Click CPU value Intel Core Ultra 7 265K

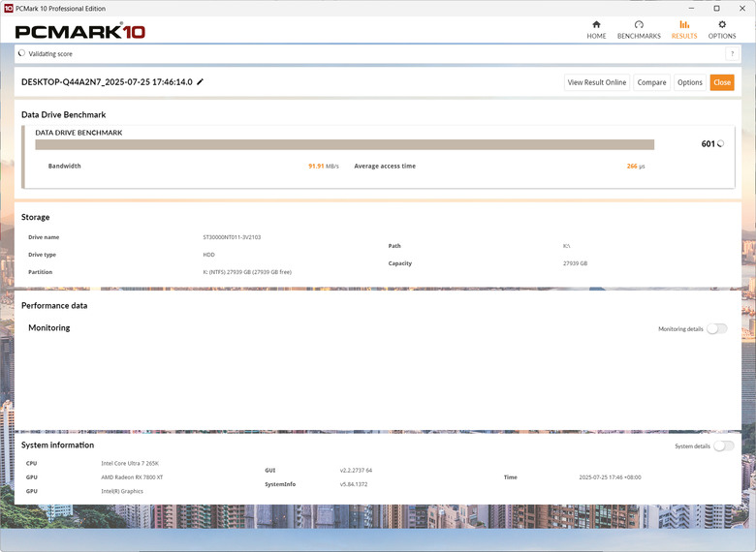[130, 463]
